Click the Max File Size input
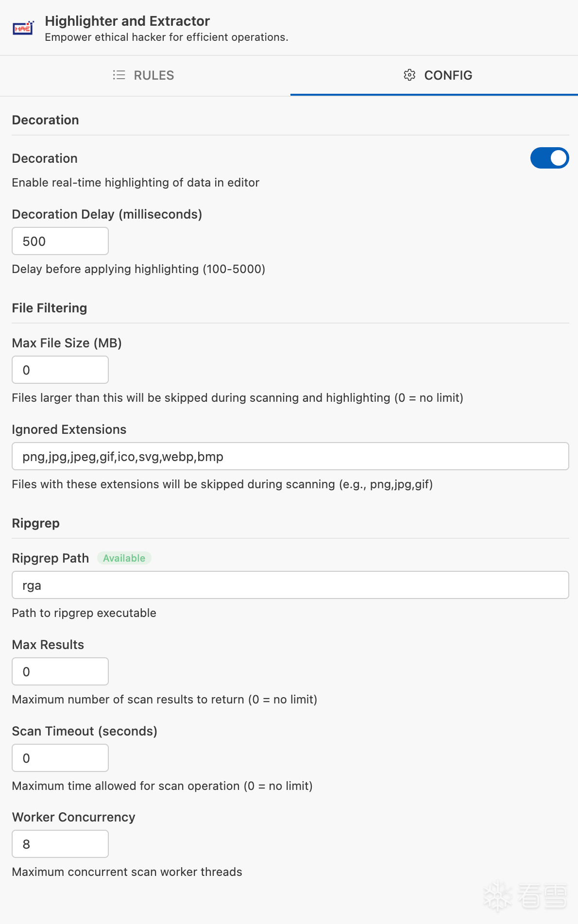 click(x=60, y=370)
